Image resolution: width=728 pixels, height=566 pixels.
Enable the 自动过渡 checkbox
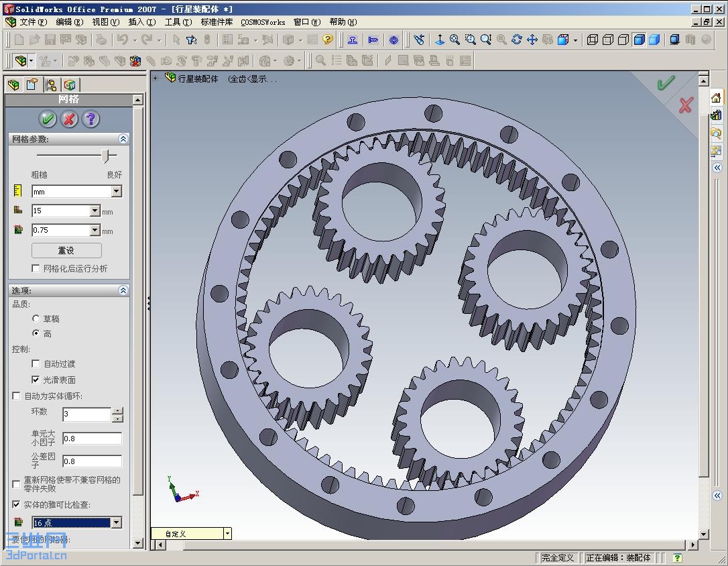(36, 363)
